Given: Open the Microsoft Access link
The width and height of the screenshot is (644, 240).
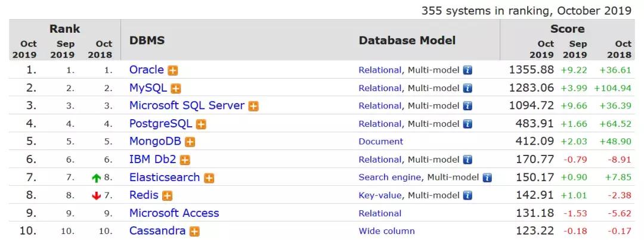Looking at the screenshot, I should [x=174, y=213].
